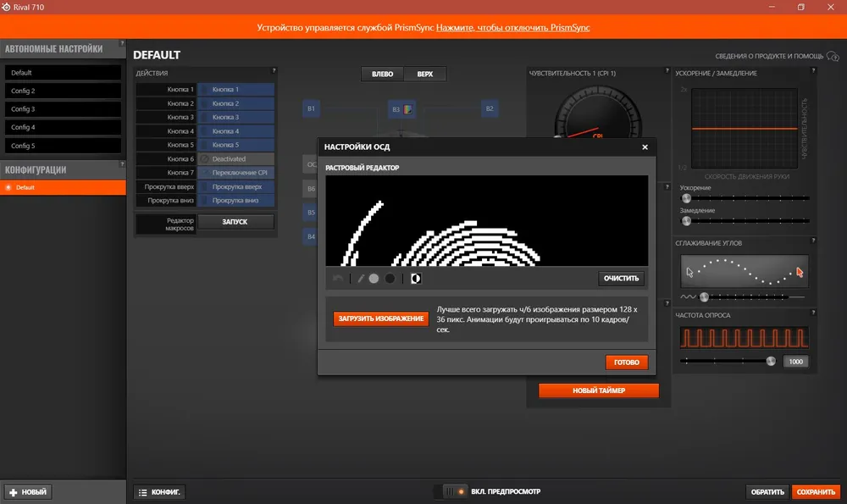This screenshot has width=847, height=504.
Task: Confirm with the ГОТОВО button
Action: click(627, 363)
